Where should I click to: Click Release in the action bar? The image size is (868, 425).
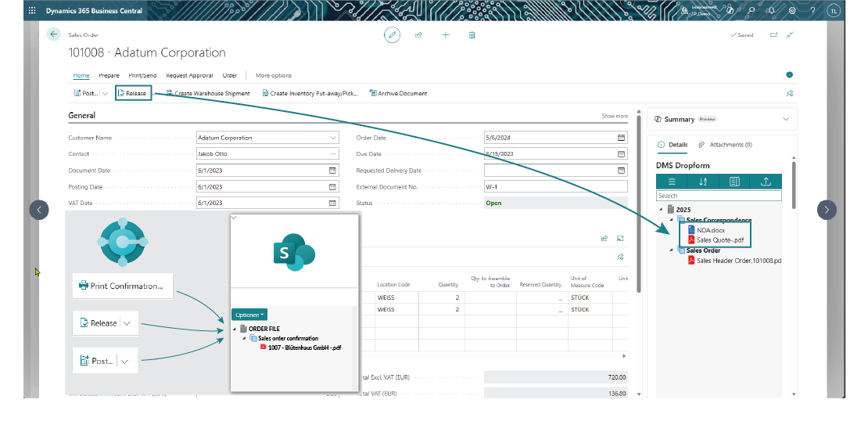click(134, 93)
